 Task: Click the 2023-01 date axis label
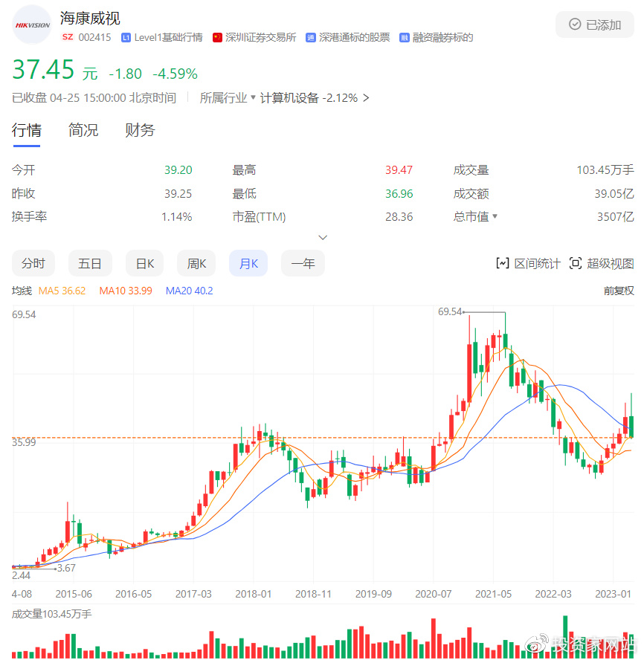(x=613, y=594)
